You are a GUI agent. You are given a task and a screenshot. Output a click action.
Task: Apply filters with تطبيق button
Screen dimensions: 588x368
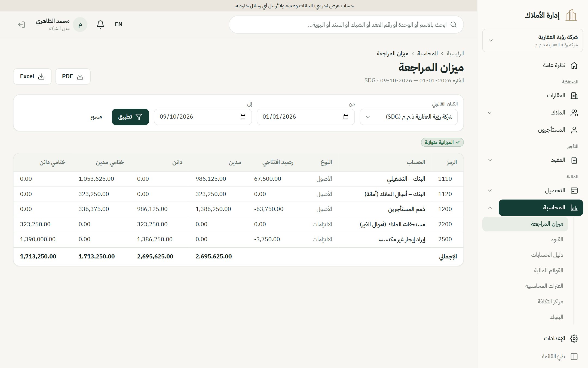click(130, 117)
